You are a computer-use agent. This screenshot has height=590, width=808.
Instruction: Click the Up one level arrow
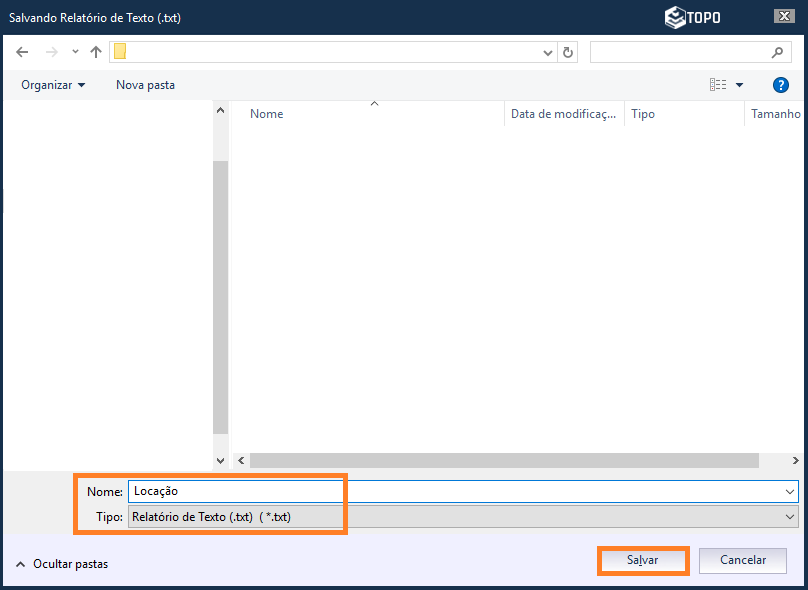[x=96, y=52]
